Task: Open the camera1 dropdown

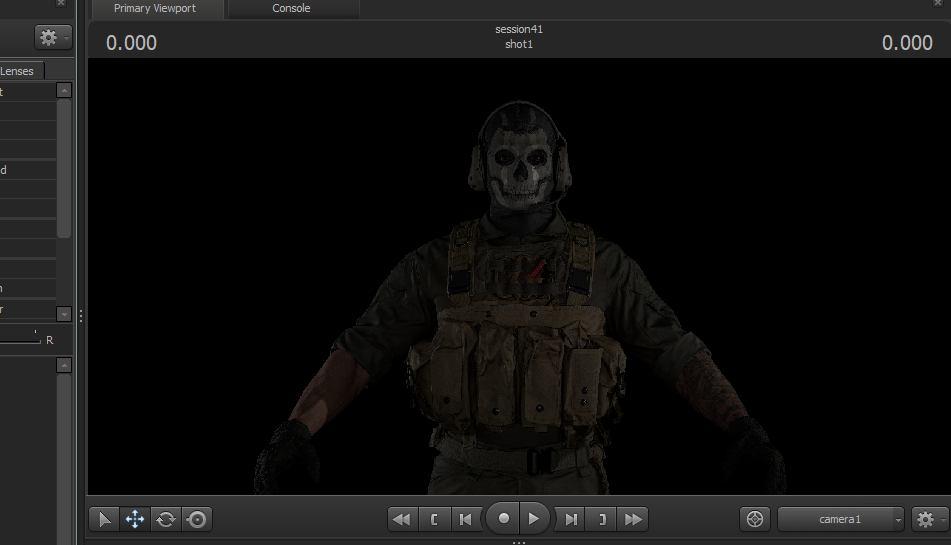Action: pos(841,519)
